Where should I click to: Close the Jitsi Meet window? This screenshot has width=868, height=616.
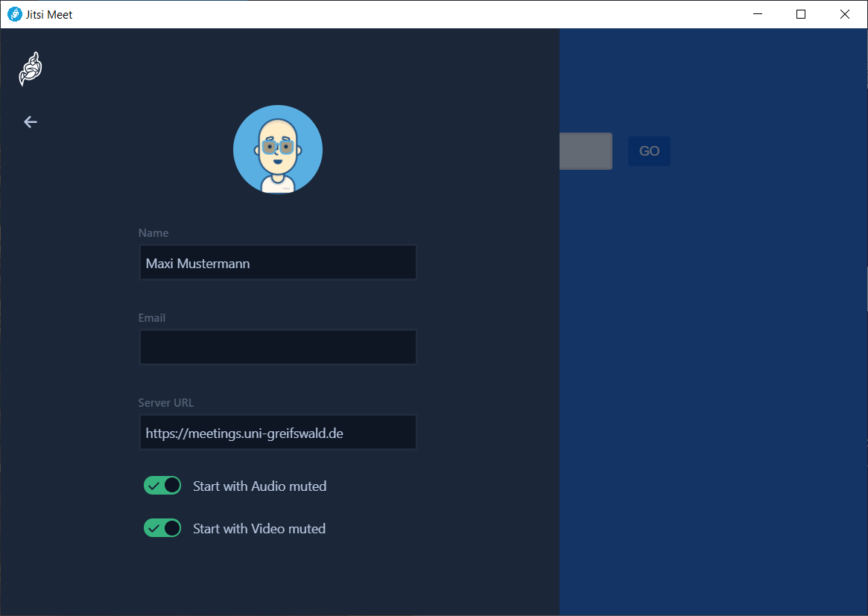[x=844, y=14]
